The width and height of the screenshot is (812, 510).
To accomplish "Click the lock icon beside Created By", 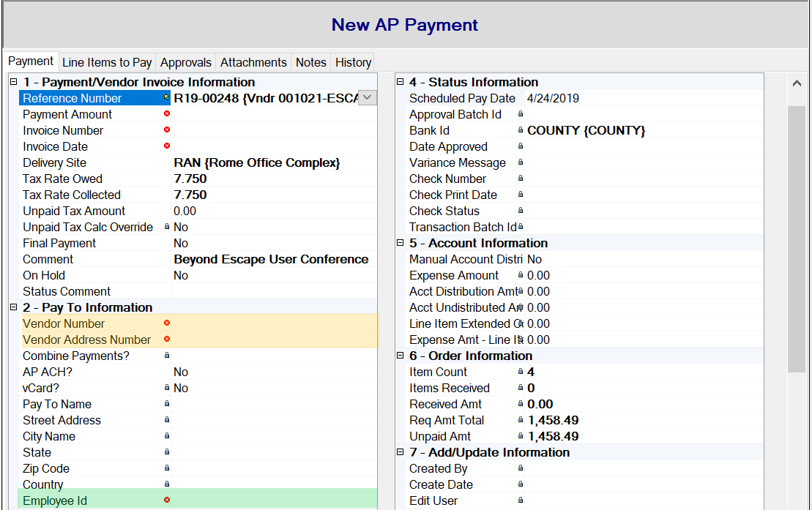I will coord(521,468).
